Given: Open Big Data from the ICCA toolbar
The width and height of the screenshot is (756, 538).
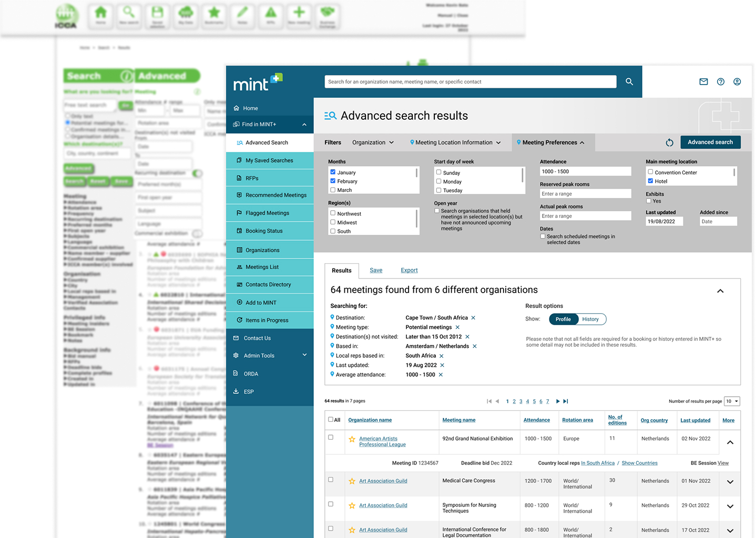Looking at the screenshot, I should [x=186, y=16].
